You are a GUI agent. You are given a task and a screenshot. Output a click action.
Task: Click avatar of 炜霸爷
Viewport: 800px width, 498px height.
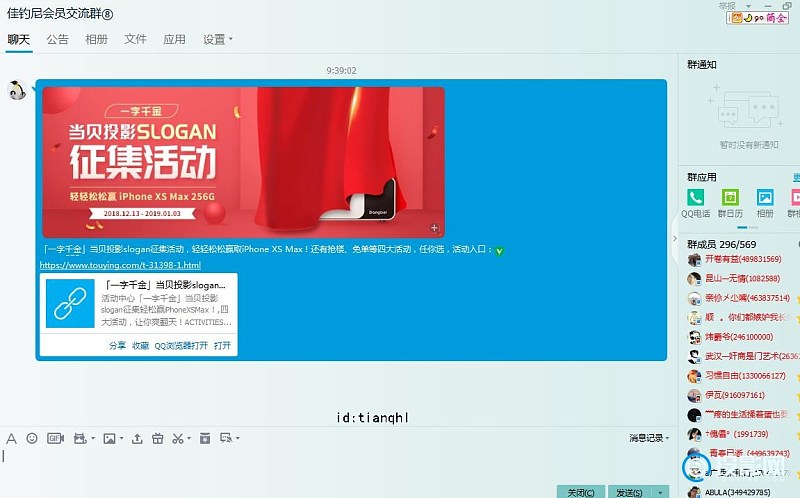point(694,337)
